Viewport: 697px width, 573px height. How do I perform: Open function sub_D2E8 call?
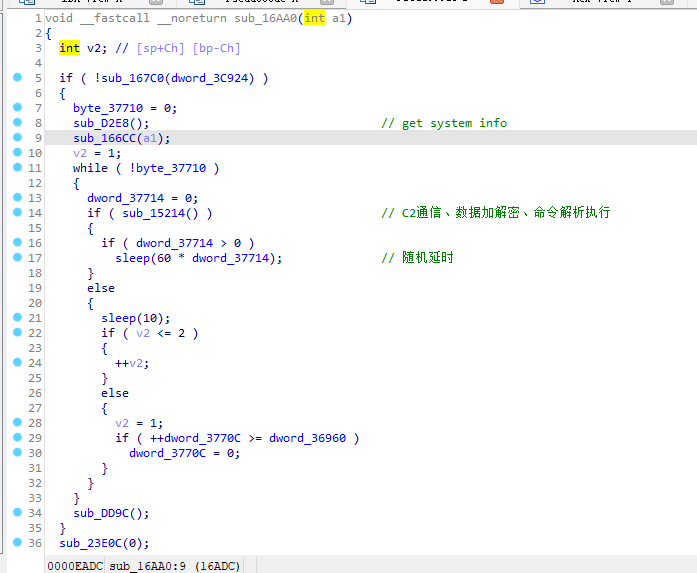click(101, 123)
